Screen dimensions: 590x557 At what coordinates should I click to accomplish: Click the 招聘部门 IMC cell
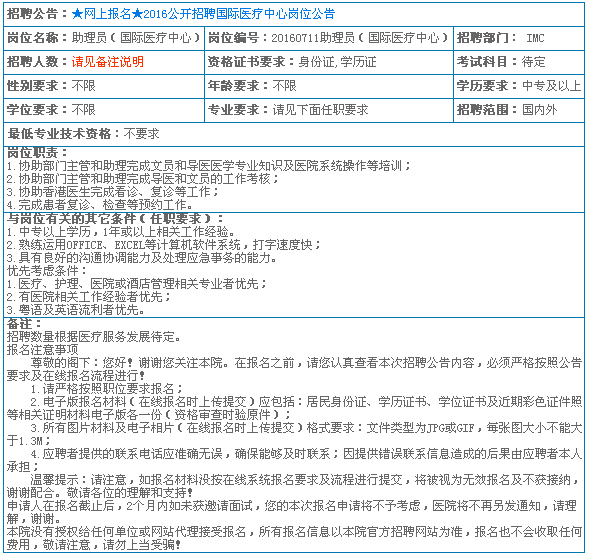coord(519,38)
